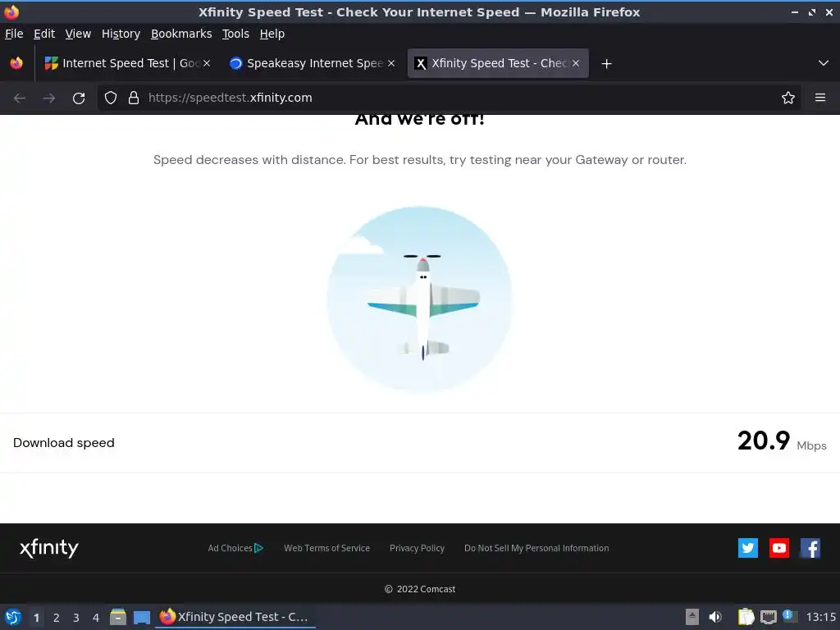Open the Bookmarks menu
This screenshot has height=630, width=840.
tap(181, 34)
